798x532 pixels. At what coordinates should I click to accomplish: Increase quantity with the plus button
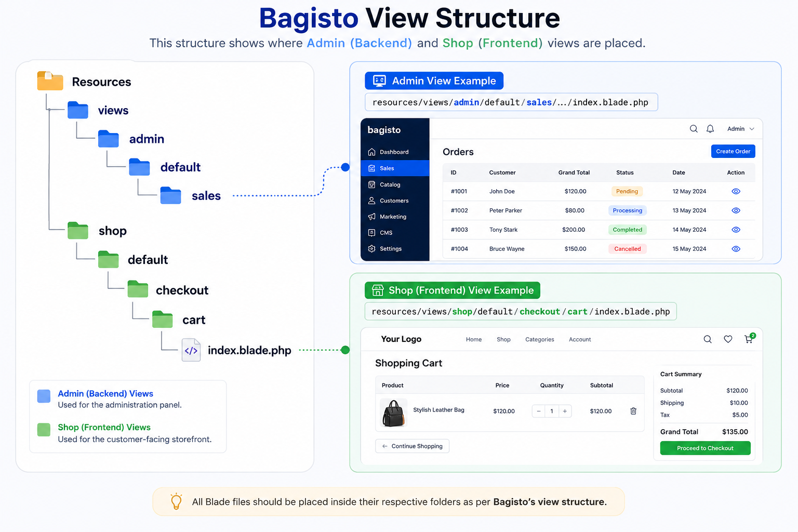point(565,411)
